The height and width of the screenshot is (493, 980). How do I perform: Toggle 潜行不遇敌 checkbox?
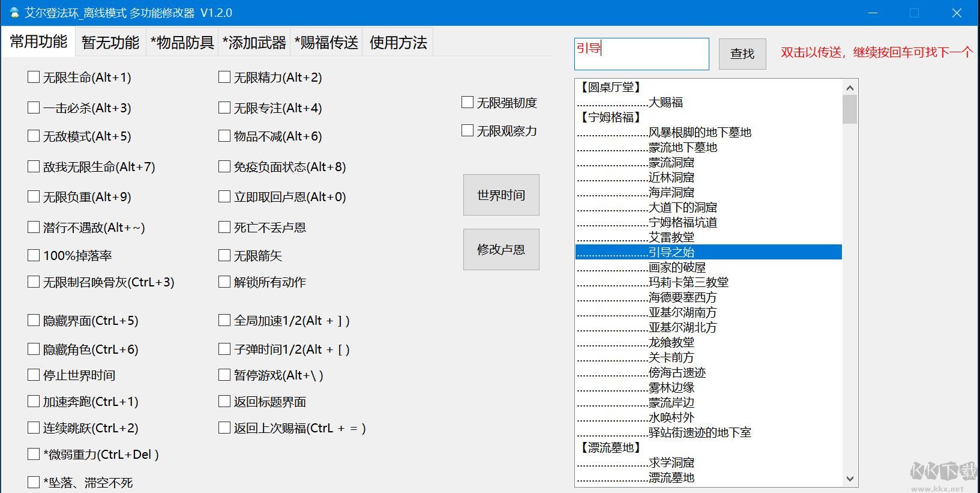pos(34,227)
